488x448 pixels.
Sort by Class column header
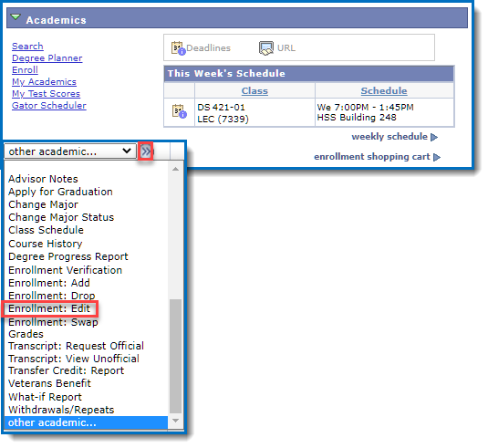(254, 91)
